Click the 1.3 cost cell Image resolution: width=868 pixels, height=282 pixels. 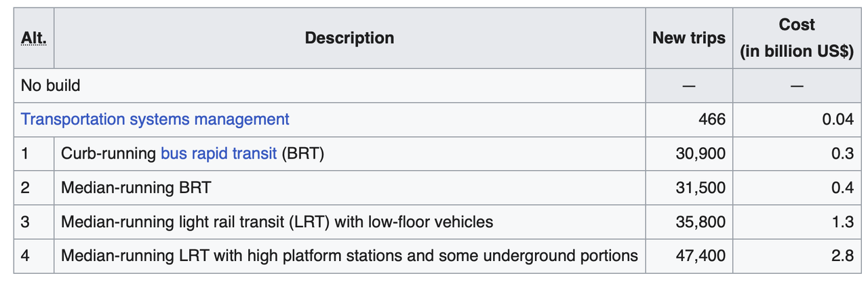click(x=842, y=222)
